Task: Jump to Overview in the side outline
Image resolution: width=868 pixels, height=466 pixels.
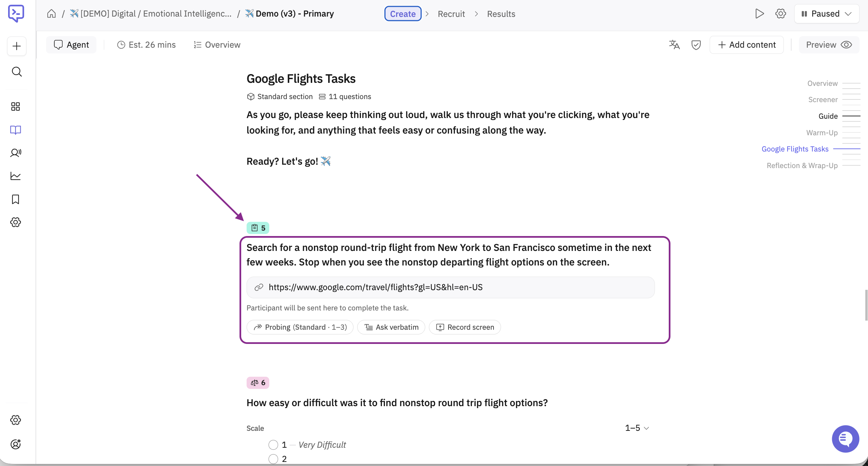Action: pyautogui.click(x=822, y=83)
